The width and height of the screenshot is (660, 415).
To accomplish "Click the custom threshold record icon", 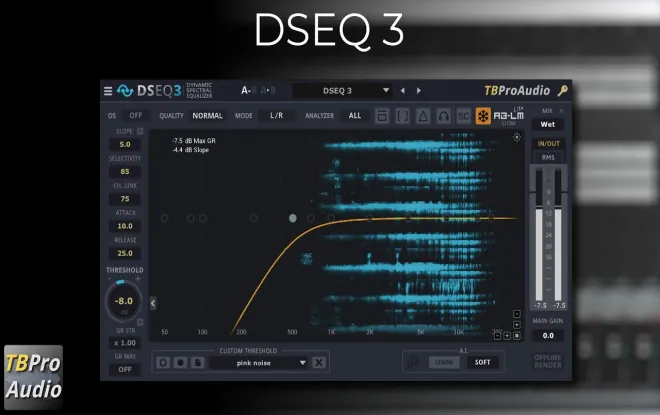I will click(181, 362).
